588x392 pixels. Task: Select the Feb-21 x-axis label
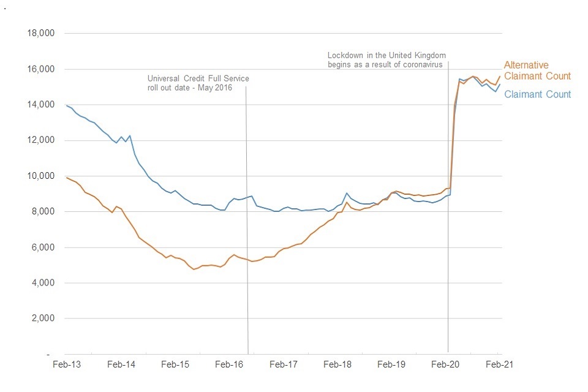tap(499, 364)
